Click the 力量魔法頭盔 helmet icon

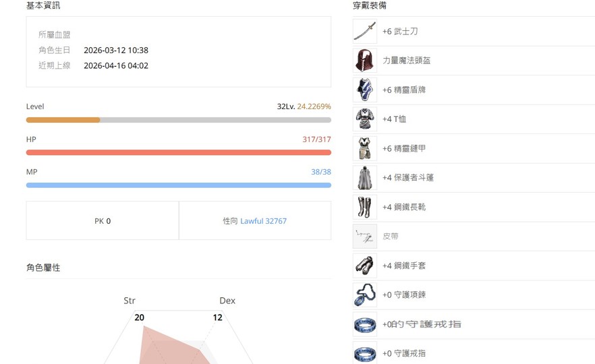coord(365,60)
